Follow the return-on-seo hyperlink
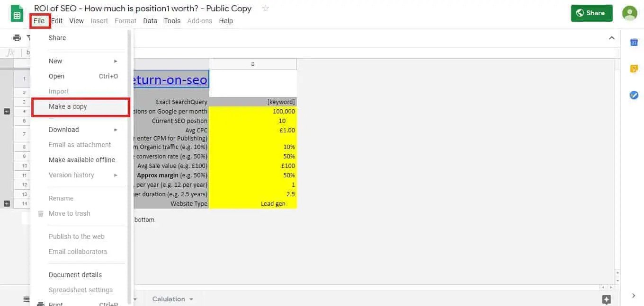The width and height of the screenshot is (644, 306). (170, 80)
